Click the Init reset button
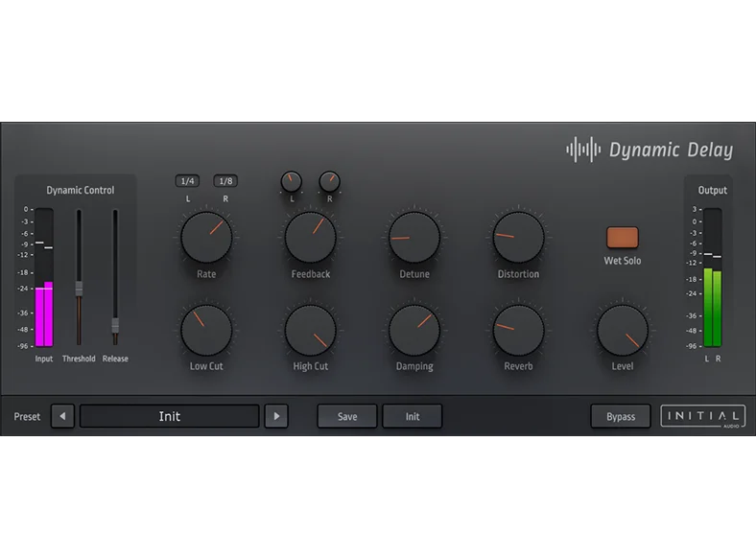 (413, 416)
